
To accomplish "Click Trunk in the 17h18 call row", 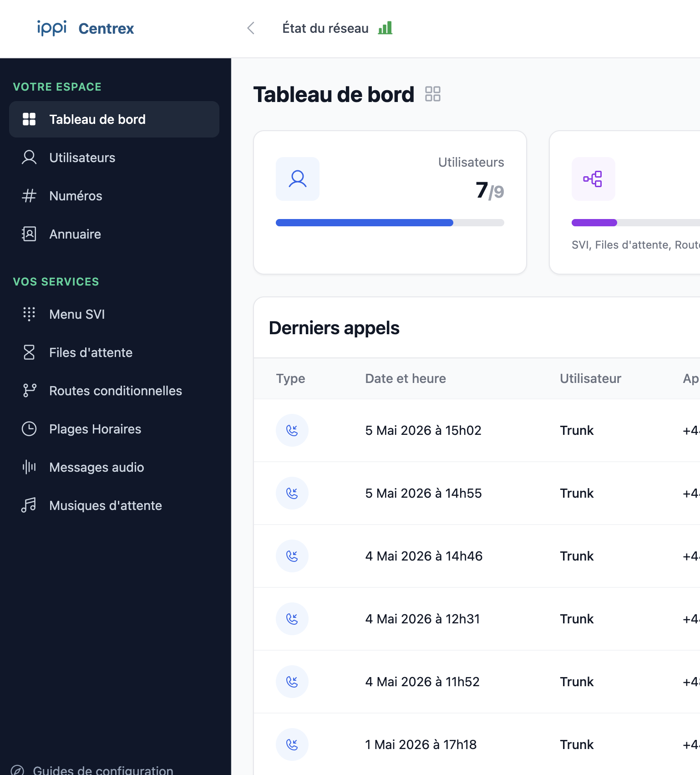I will (577, 744).
